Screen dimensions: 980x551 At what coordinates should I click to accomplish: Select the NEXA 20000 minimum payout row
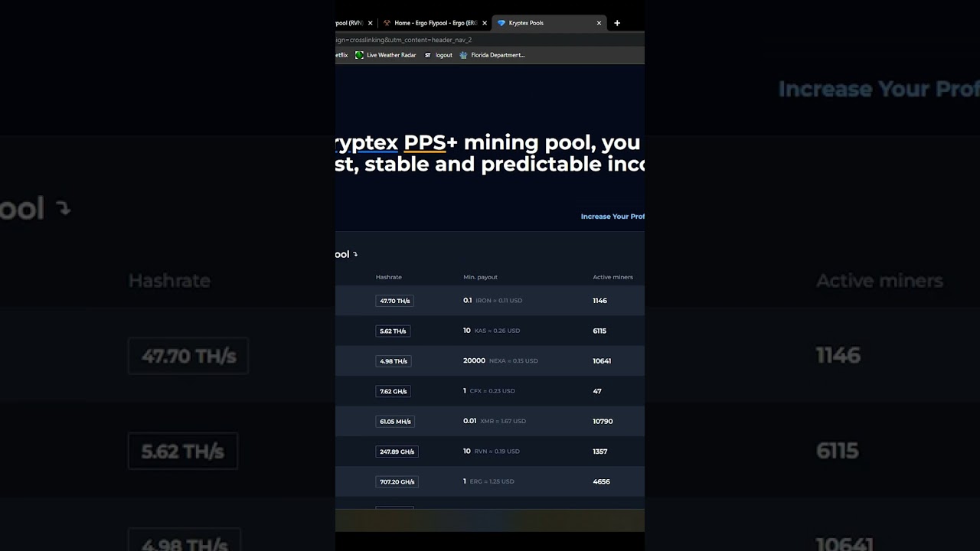[x=500, y=360]
